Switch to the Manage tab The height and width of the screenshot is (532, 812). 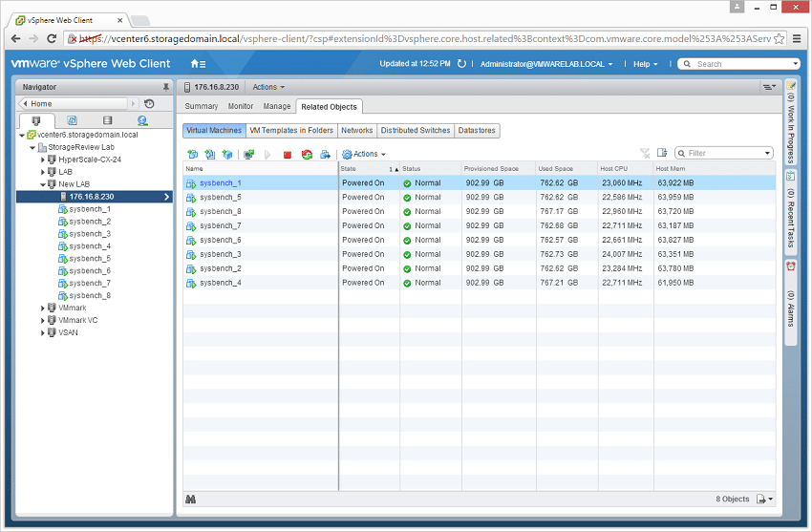276,106
